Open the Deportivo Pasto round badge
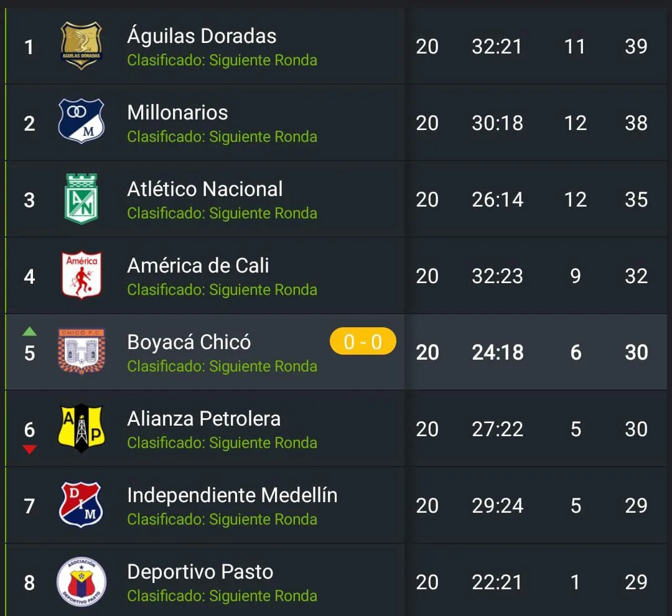This screenshot has height=616, width=672. click(82, 582)
